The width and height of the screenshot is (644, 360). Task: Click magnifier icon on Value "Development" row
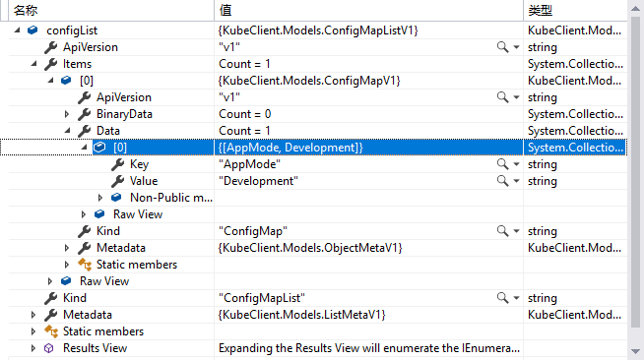(x=502, y=181)
